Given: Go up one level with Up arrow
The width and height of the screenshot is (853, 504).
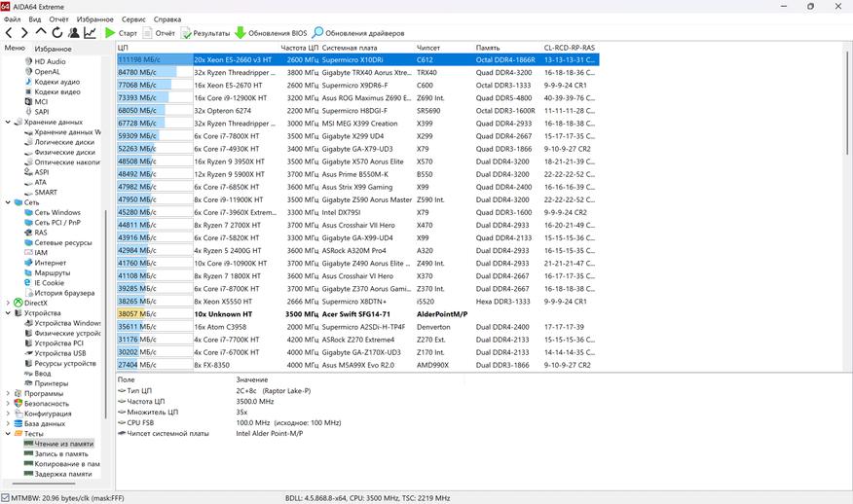Looking at the screenshot, I should pos(41,32).
